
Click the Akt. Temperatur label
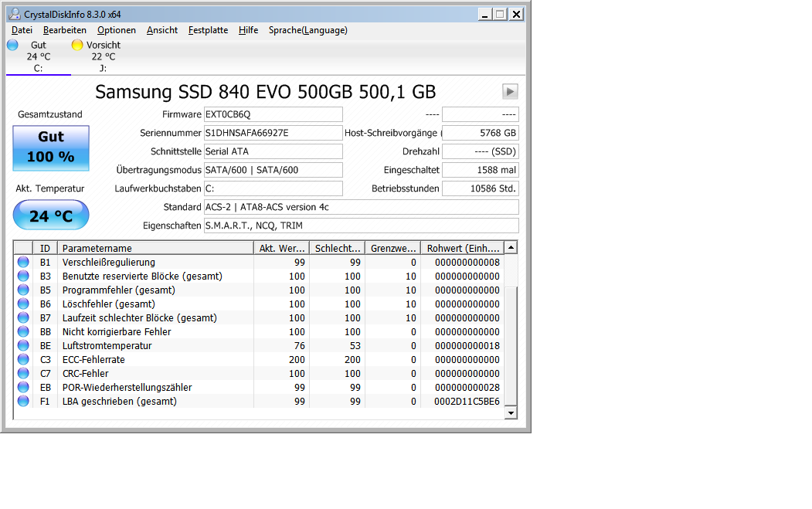(x=50, y=188)
